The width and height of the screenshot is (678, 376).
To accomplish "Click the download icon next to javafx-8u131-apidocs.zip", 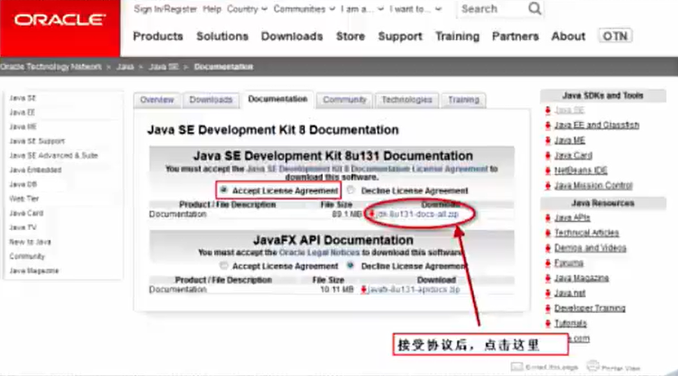I will pos(363,290).
